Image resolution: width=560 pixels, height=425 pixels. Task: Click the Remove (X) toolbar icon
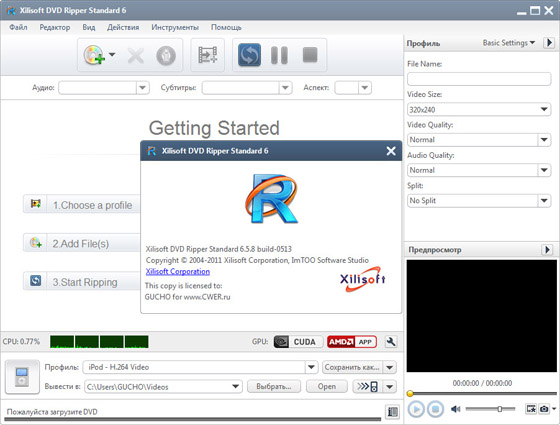coord(136,56)
